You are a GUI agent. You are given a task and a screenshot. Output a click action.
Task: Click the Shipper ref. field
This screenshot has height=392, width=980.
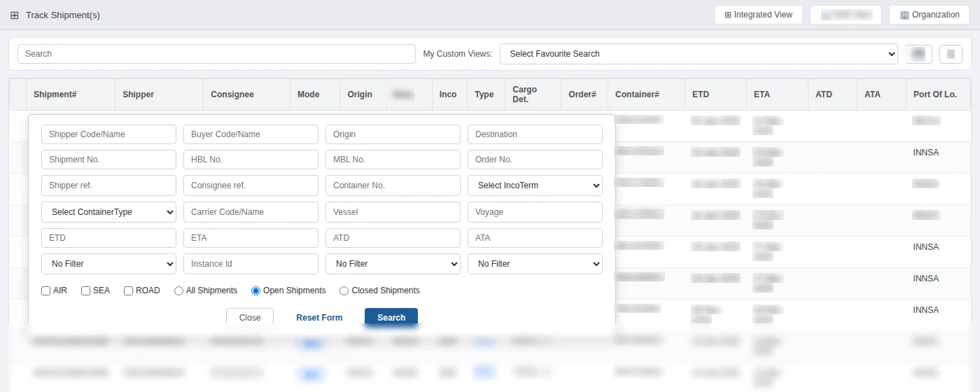click(x=108, y=185)
